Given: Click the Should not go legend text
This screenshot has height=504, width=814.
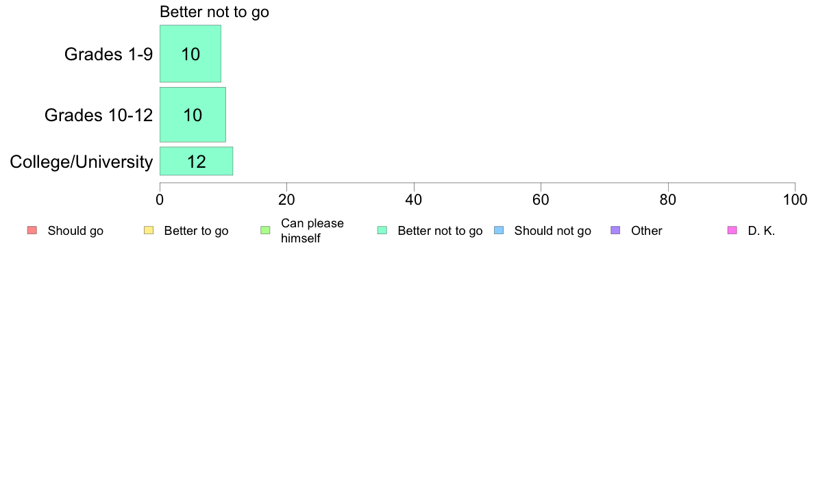Looking at the screenshot, I should coord(552,231).
